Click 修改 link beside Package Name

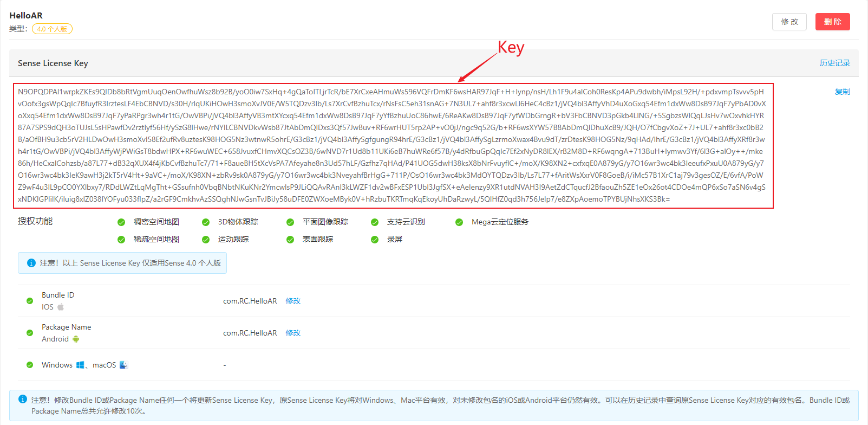pos(293,333)
